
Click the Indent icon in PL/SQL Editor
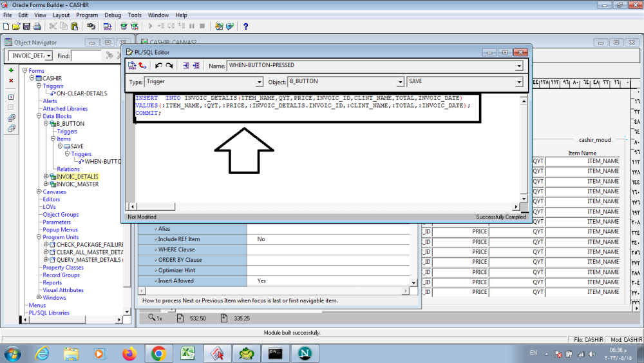(x=186, y=66)
